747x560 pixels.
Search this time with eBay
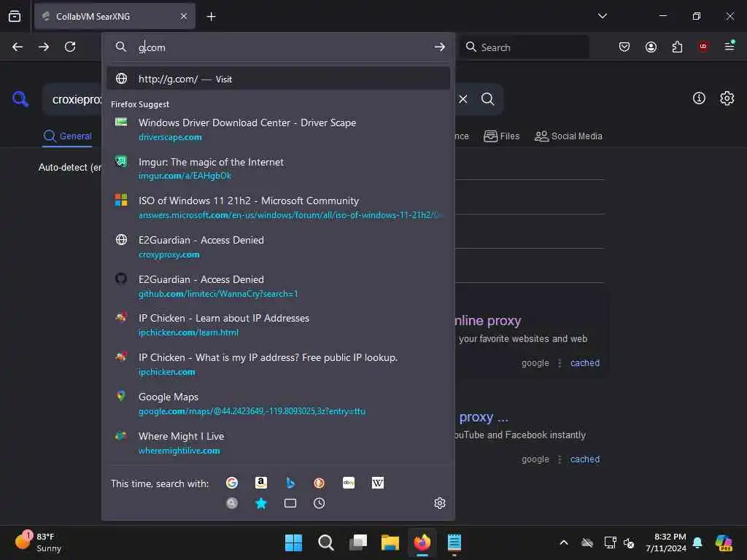[348, 483]
